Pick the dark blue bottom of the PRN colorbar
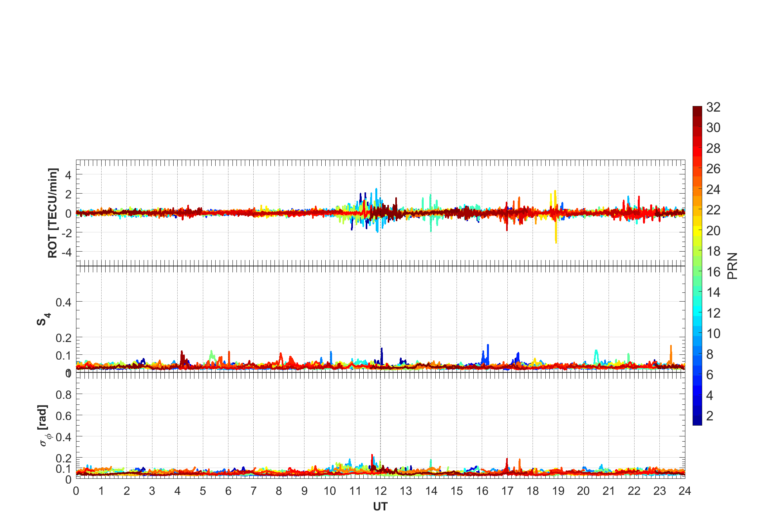 click(697, 420)
